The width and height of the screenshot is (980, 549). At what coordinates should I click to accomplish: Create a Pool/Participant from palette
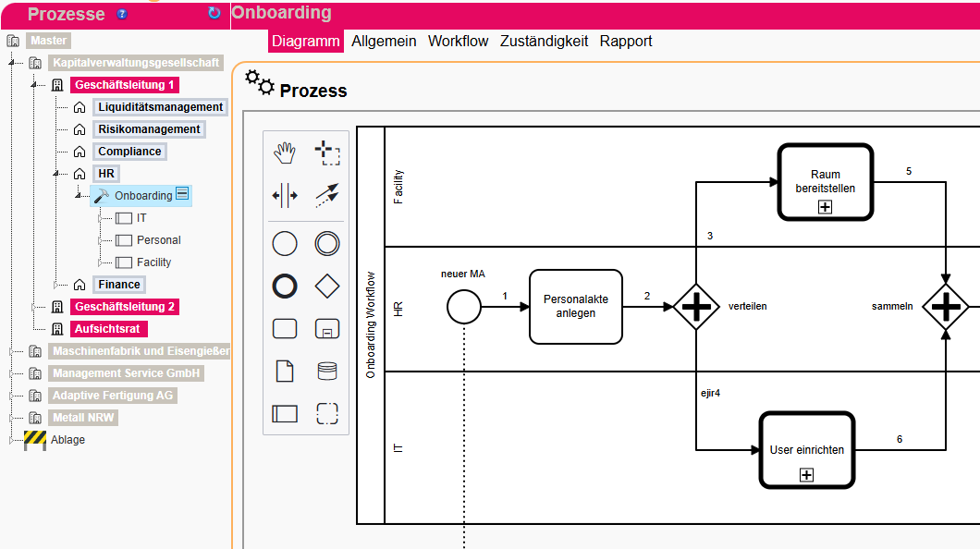[x=285, y=413]
